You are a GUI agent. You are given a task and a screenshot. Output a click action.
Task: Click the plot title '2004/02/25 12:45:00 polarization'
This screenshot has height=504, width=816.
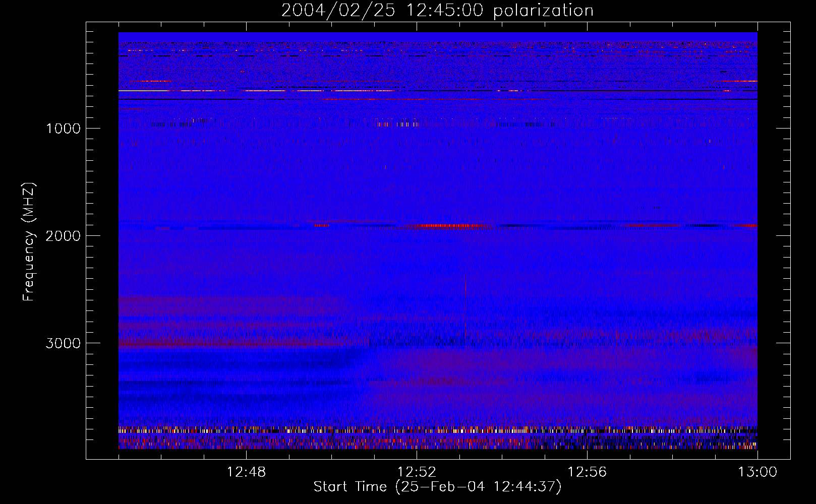tap(437, 11)
